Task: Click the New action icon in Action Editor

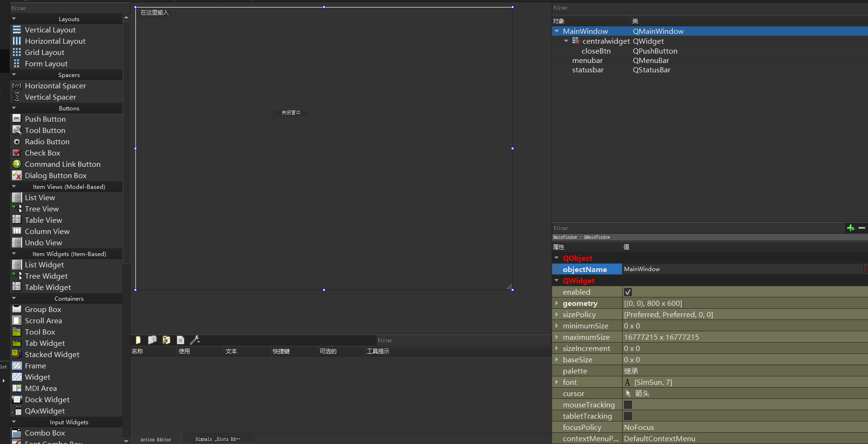Action: pyautogui.click(x=138, y=340)
